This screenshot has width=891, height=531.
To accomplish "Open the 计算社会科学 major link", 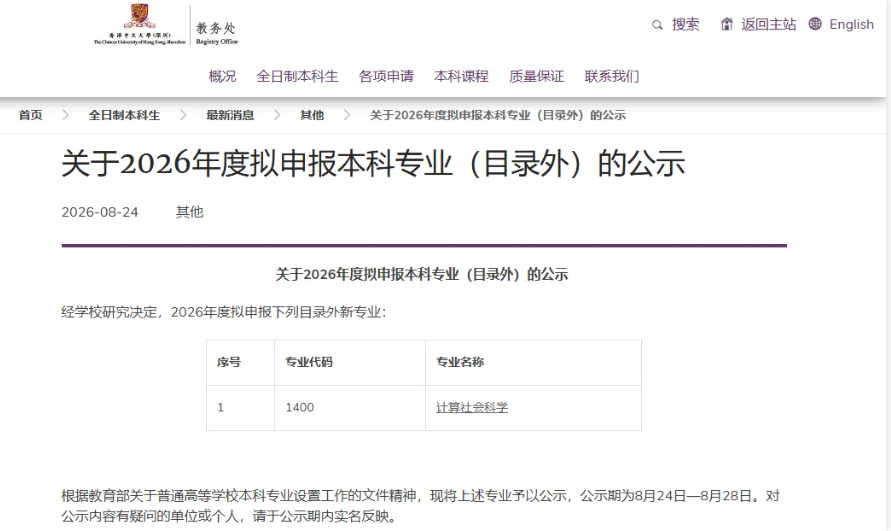I will click(x=472, y=408).
